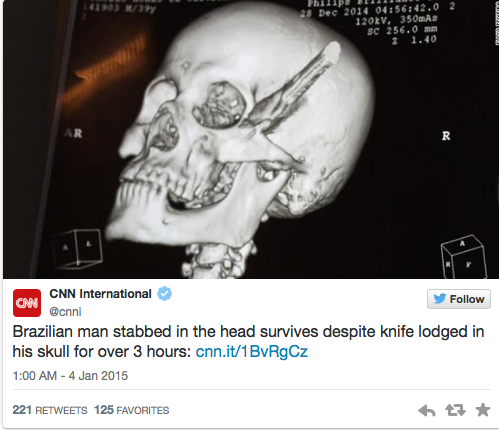This screenshot has width=499, height=430.
Task: View the 125 favorites list
Action: pos(132,410)
